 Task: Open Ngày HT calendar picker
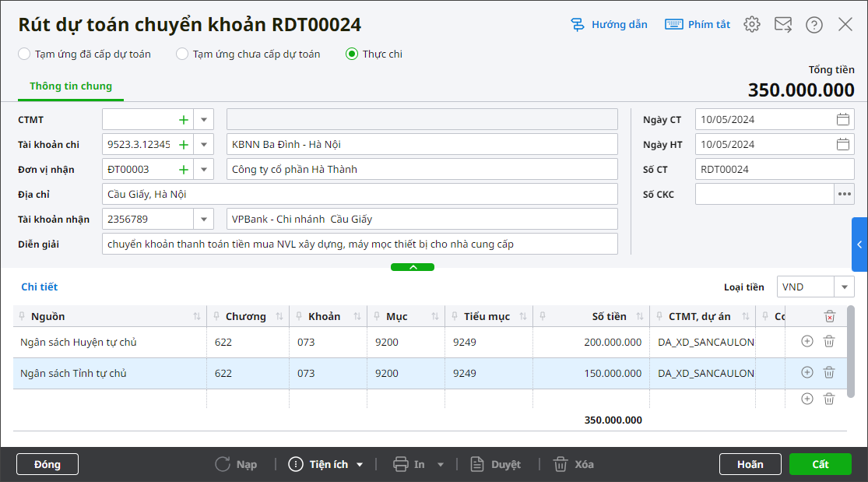click(842, 144)
